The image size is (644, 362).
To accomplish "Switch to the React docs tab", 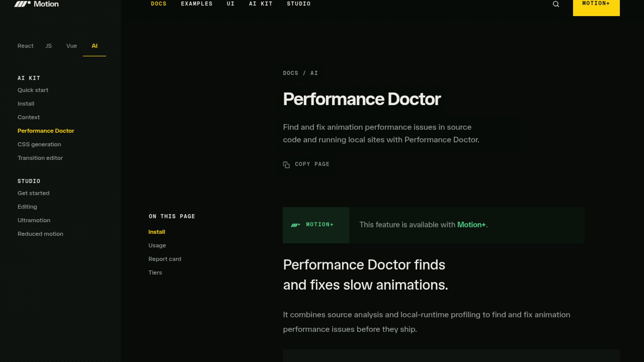I will click(x=25, y=46).
